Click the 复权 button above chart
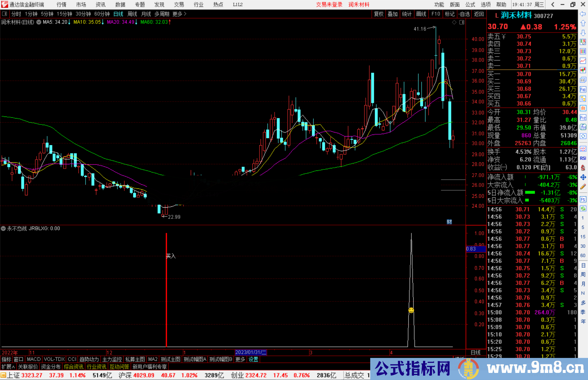Viewport: 588px width, 380px height. (379, 14)
